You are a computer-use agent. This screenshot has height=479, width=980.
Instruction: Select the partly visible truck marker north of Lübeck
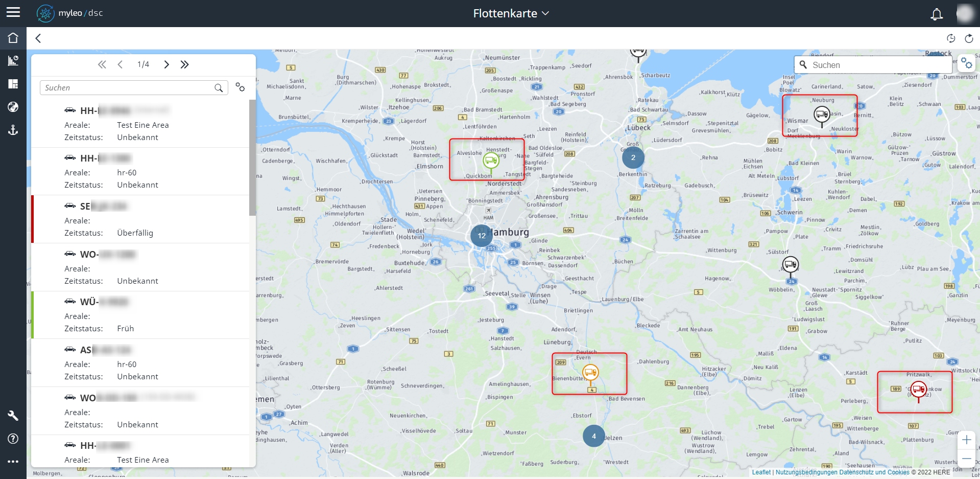pyautogui.click(x=638, y=53)
